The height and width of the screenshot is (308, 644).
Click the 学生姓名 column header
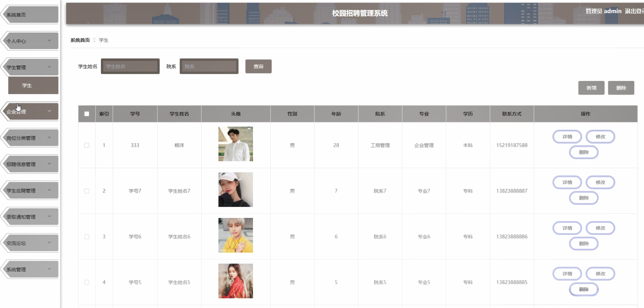[x=179, y=114]
